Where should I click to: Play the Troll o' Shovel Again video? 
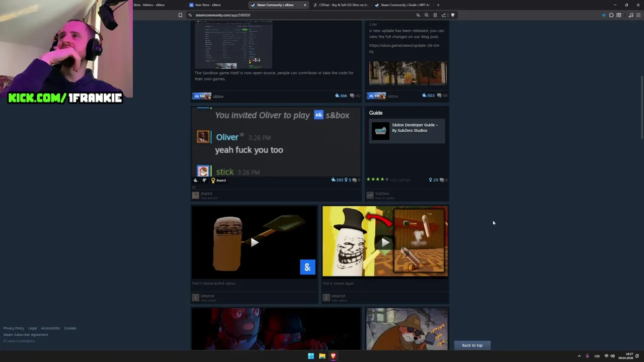(x=385, y=242)
